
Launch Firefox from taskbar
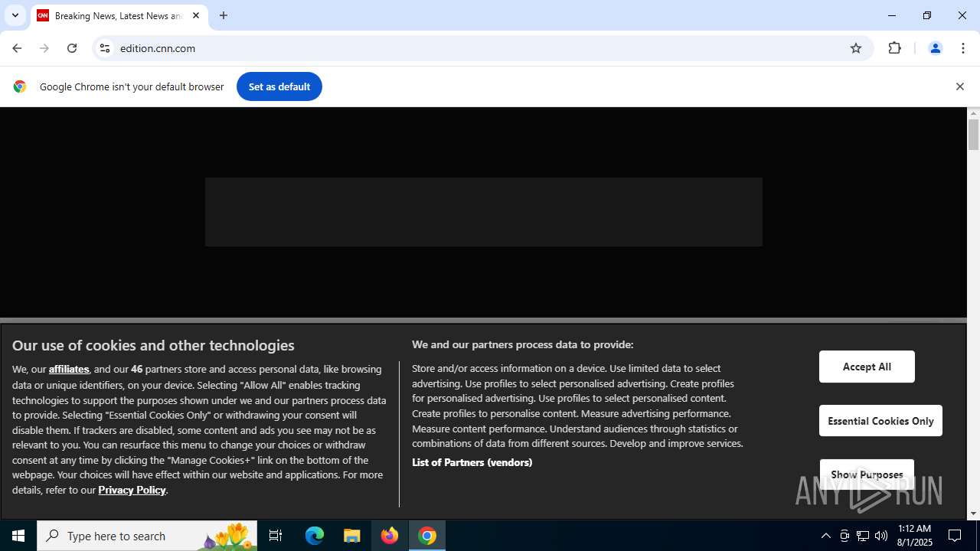(390, 536)
